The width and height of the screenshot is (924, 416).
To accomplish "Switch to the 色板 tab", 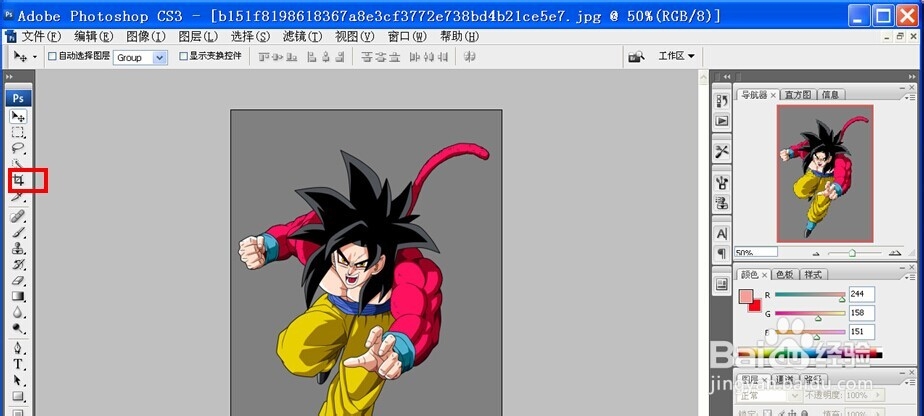I will (784, 275).
